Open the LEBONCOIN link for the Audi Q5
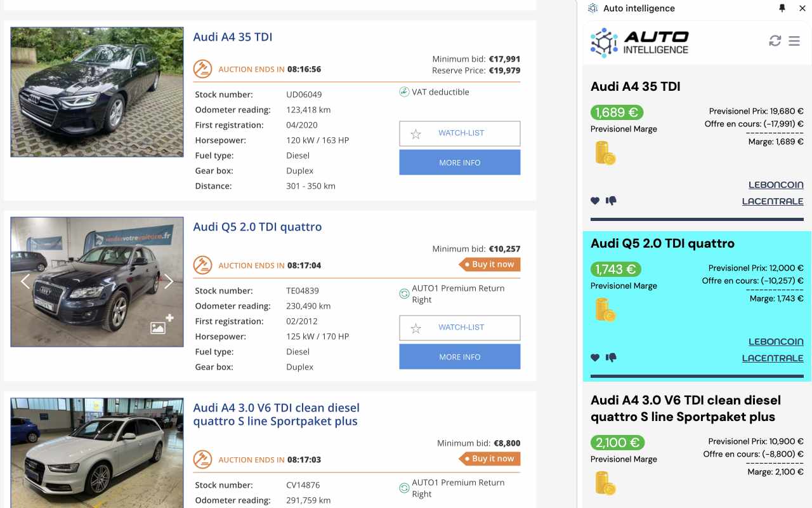Image resolution: width=812 pixels, height=508 pixels. (x=776, y=341)
